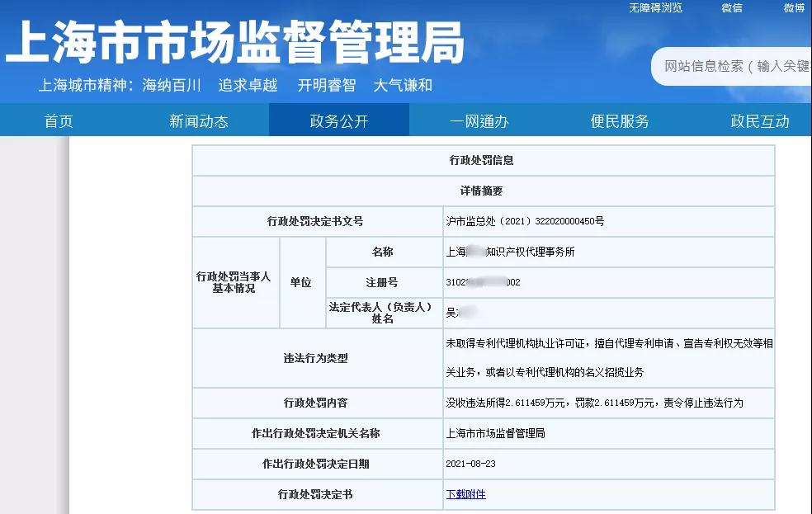Select decision date 2021-08-23
This screenshot has width=812, height=514.
[x=470, y=464]
